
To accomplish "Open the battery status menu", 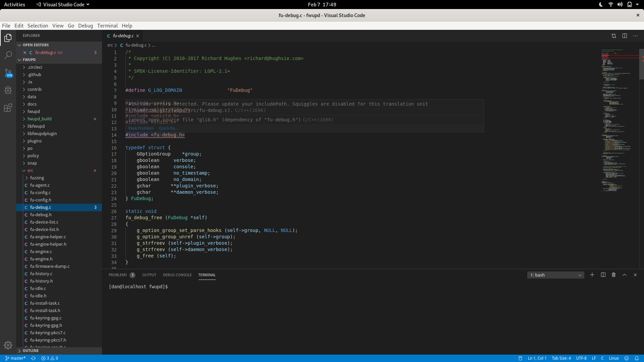I will (x=630, y=4).
